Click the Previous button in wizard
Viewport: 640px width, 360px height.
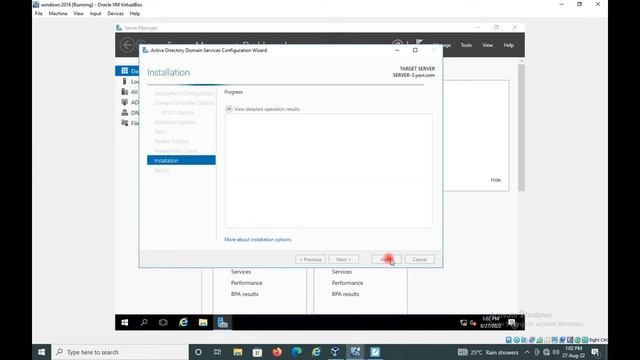click(310, 260)
